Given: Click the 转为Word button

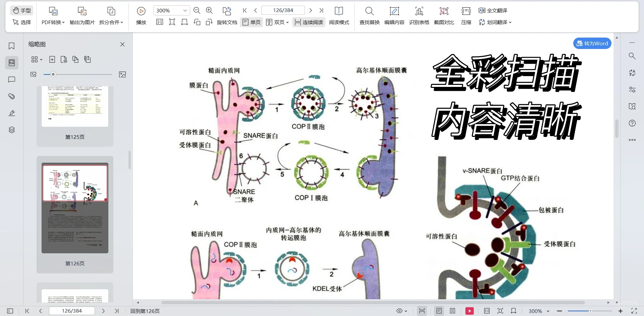Looking at the screenshot, I should click(592, 43).
